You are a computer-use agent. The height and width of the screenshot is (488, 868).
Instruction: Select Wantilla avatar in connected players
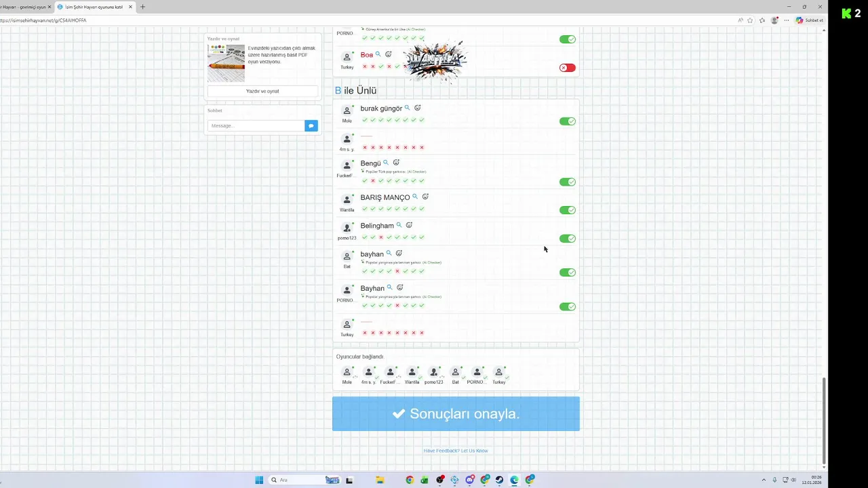tap(412, 372)
